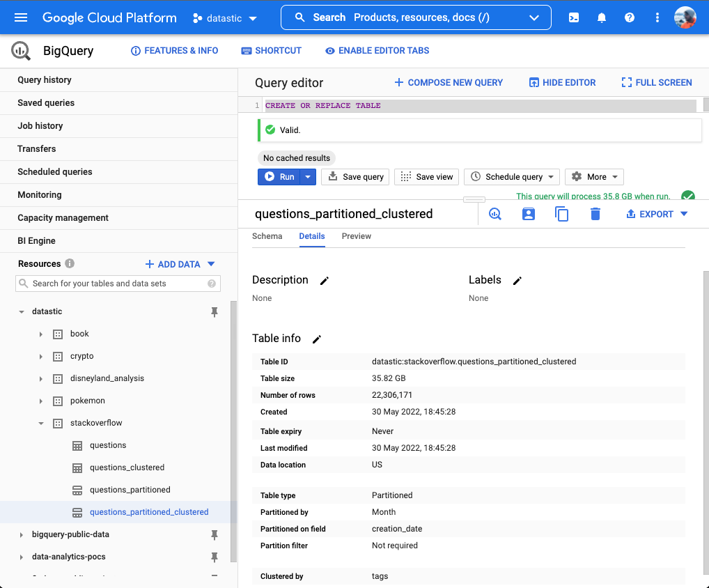The height and width of the screenshot is (588, 709).
Task: Click the share table icon
Action: 529,214
